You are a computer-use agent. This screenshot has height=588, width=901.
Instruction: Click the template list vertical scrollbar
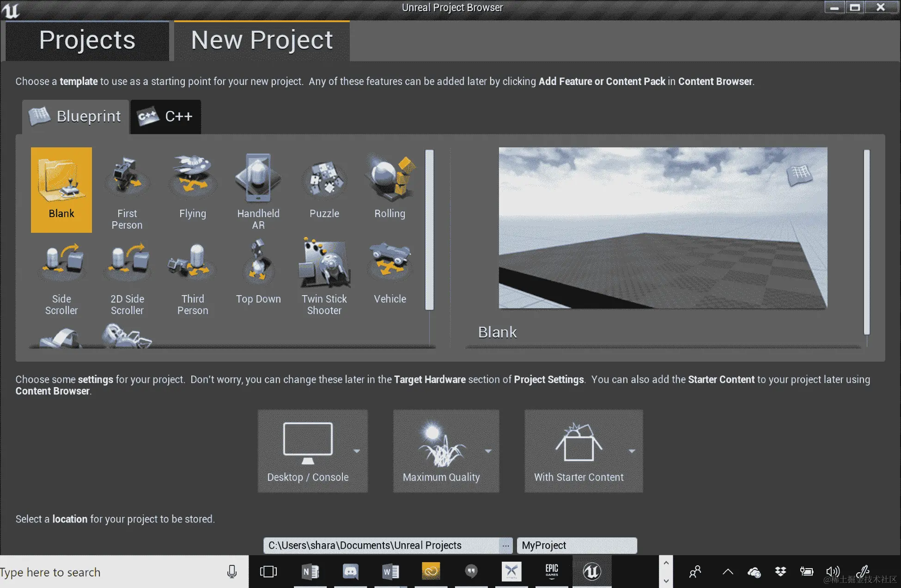tap(429, 230)
